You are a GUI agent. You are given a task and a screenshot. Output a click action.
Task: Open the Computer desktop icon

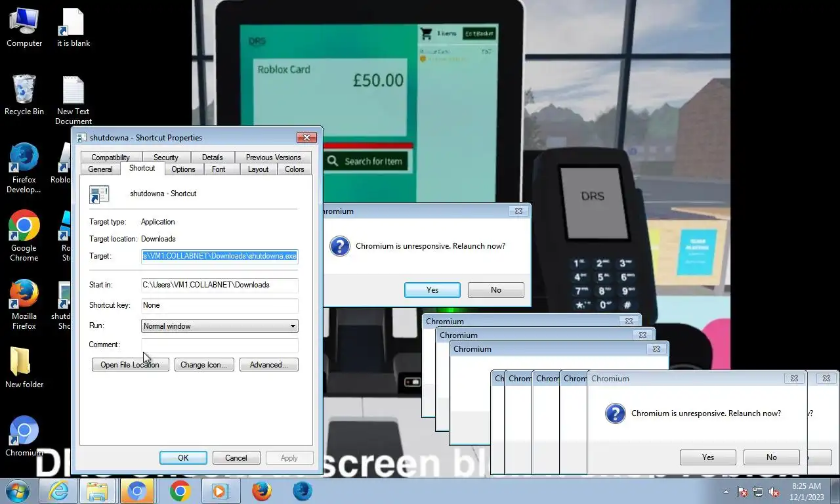24,28
